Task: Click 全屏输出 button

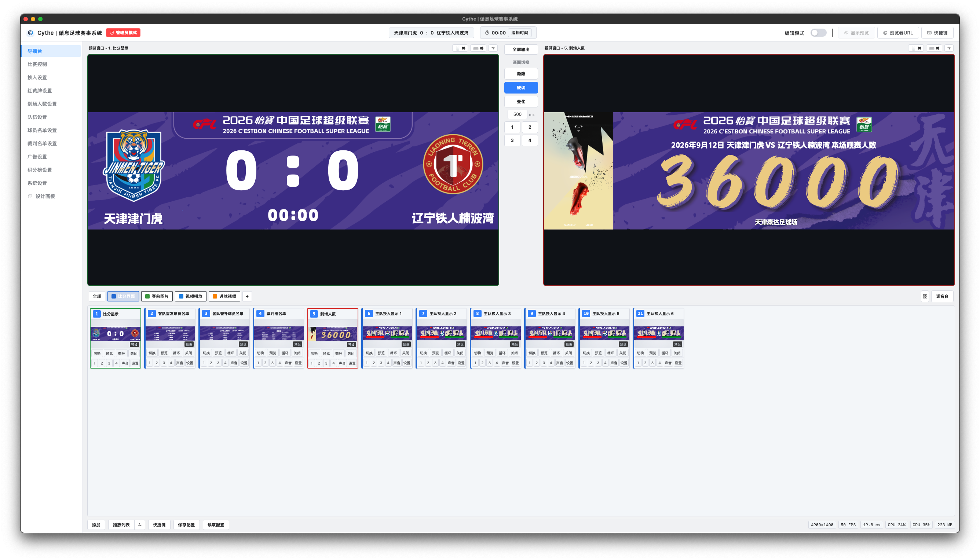Action: [521, 49]
